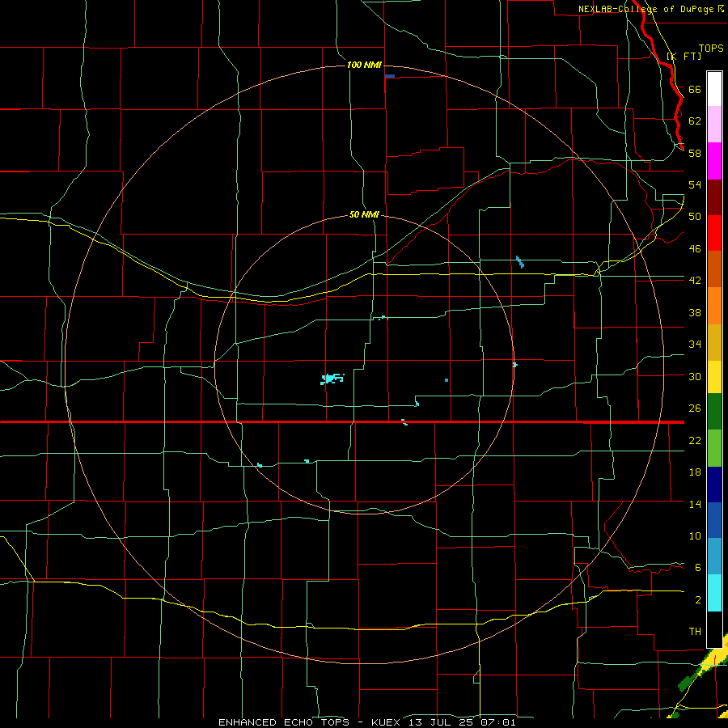Click the legend value 38
Screen dimensions: 728x728
click(x=695, y=312)
